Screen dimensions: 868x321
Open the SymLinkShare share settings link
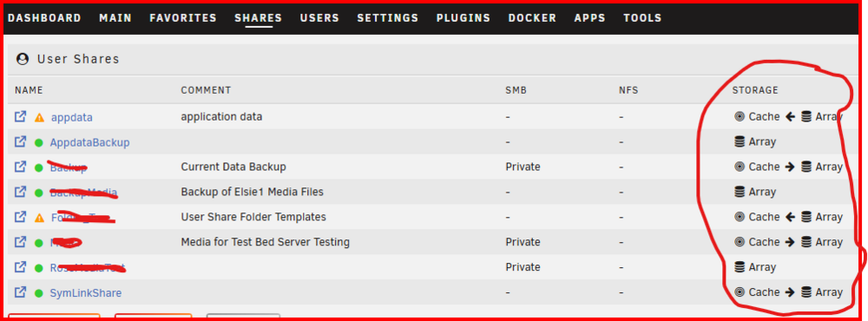click(x=86, y=292)
